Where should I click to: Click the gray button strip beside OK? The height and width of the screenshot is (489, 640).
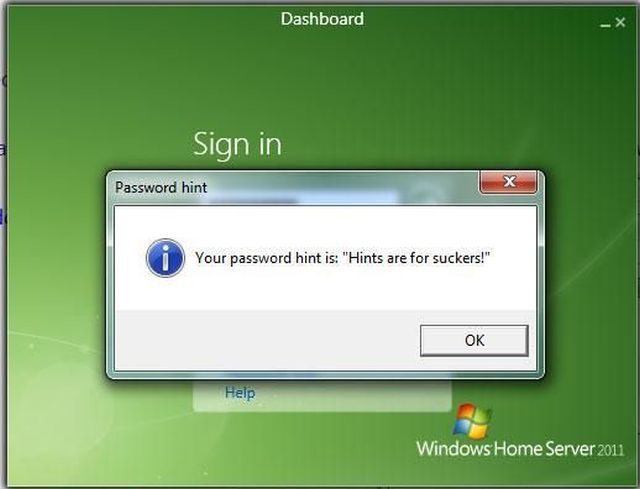pos(267,340)
